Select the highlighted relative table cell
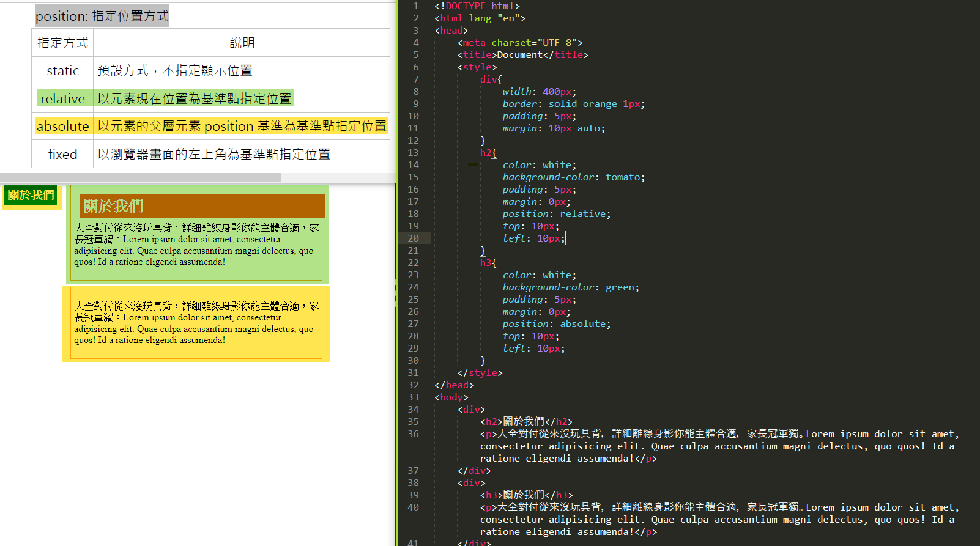This screenshot has height=546, width=980. pyautogui.click(x=62, y=98)
